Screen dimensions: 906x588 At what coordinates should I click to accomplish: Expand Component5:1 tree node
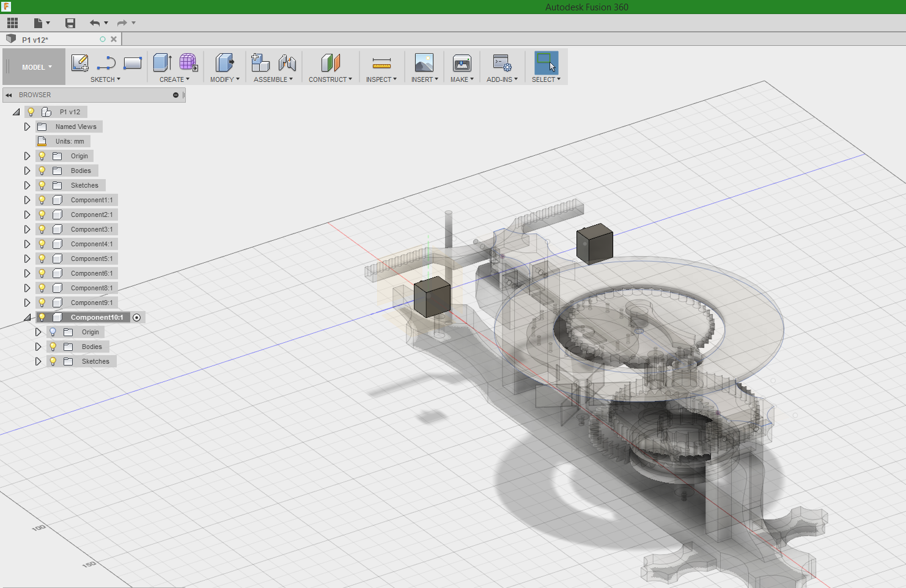[x=27, y=259]
